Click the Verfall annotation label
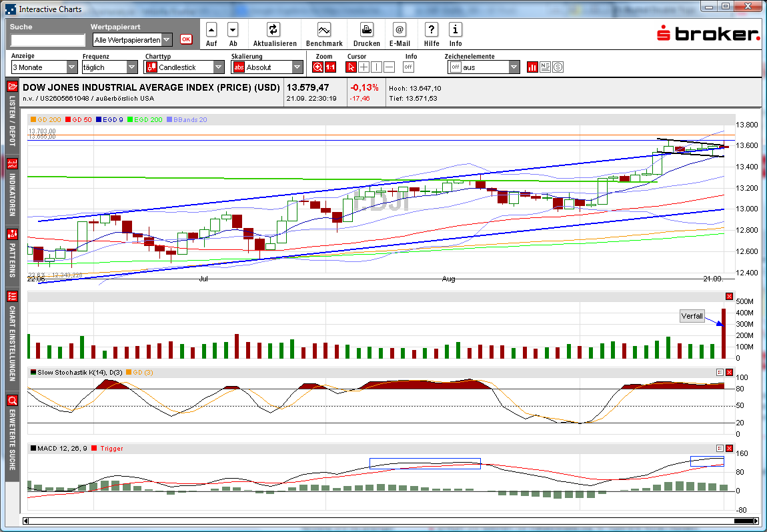The width and height of the screenshot is (767, 532). 692,316
